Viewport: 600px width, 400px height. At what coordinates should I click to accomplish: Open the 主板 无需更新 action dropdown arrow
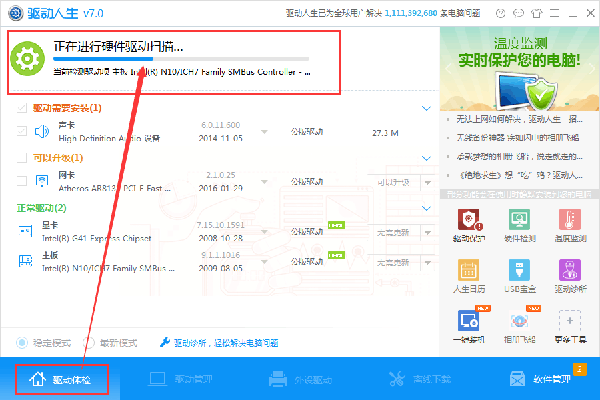[428, 263]
